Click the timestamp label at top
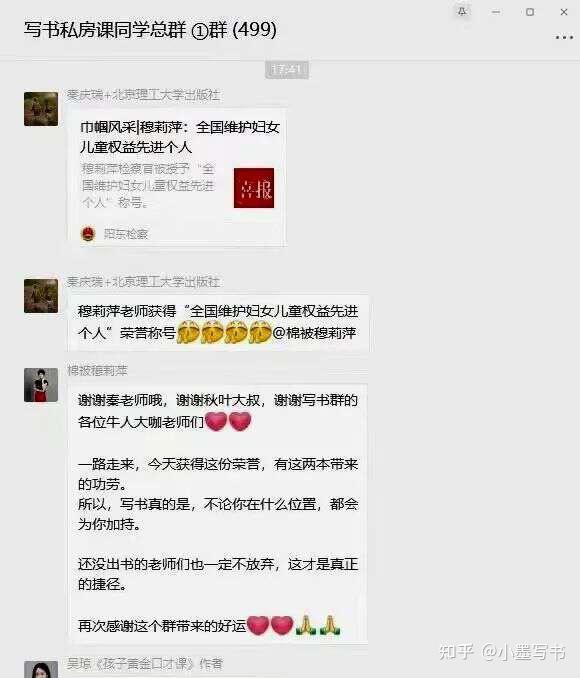 [287, 70]
